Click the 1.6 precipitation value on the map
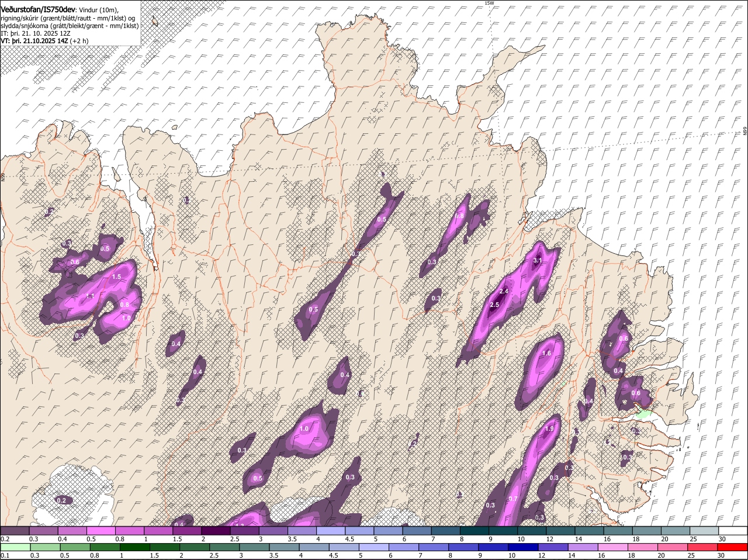Screen dimensions: 748x560 (547, 354)
